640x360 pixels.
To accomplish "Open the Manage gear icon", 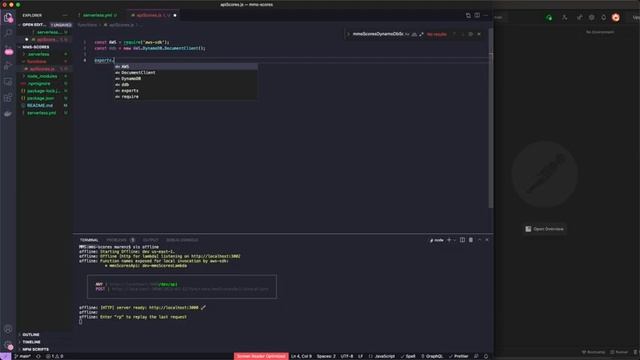I will (x=8, y=345).
